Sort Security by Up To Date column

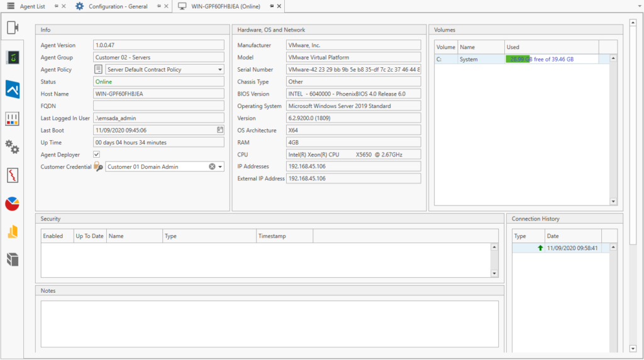[x=90, y=236]
